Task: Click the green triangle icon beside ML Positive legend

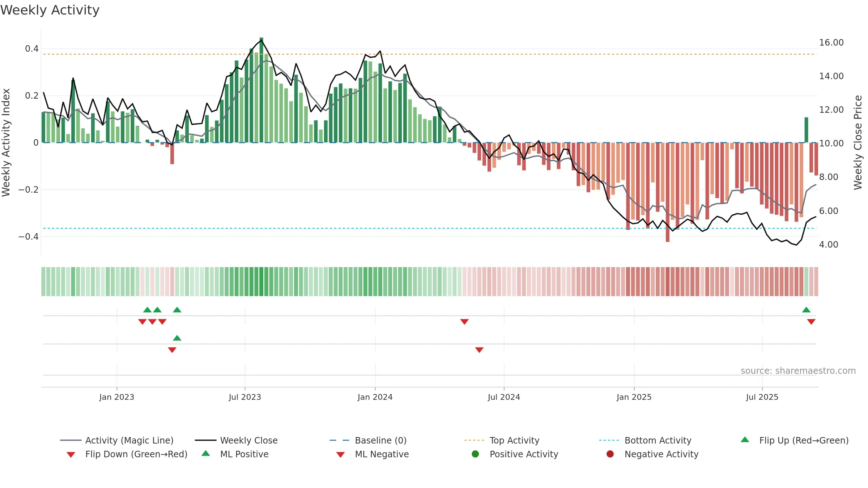Action: click(206, 453)
